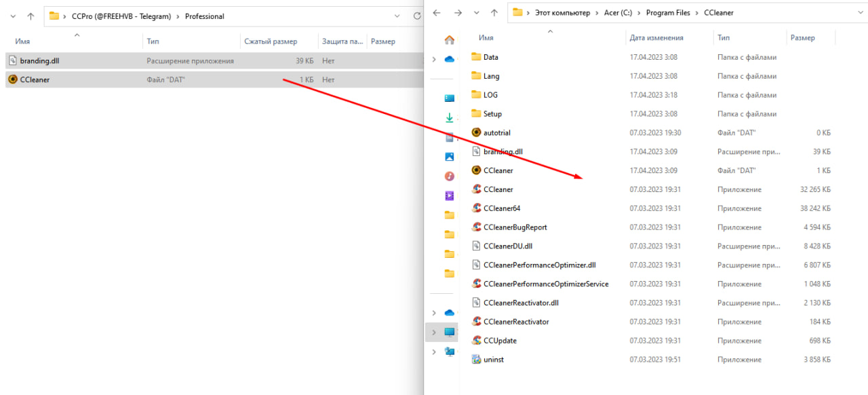The image size is (868, 395).
Task: Select This PC in the navigation pane
Action: point(449,332)
